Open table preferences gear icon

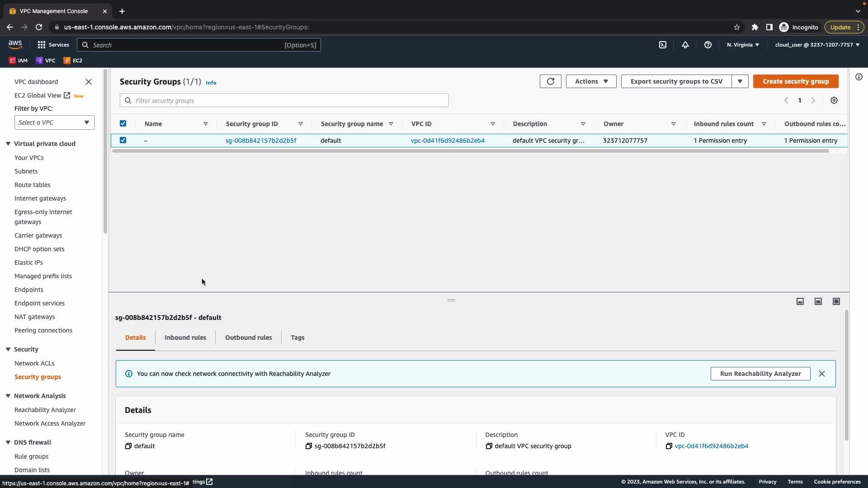834,100
